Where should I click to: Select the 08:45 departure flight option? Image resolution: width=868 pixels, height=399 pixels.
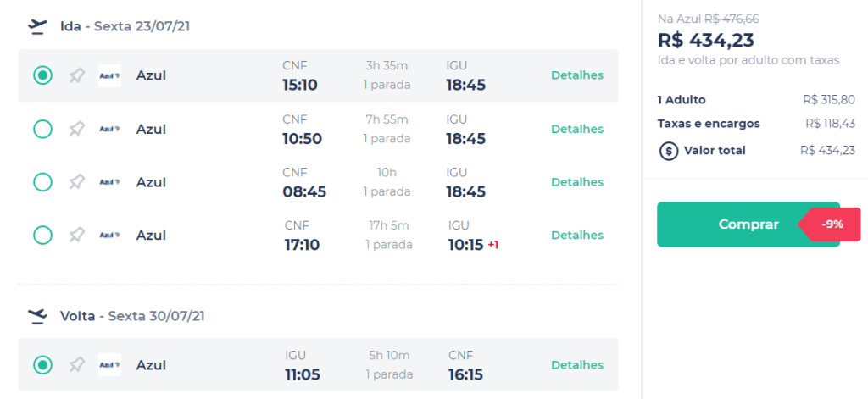click(x=42, y=182)
